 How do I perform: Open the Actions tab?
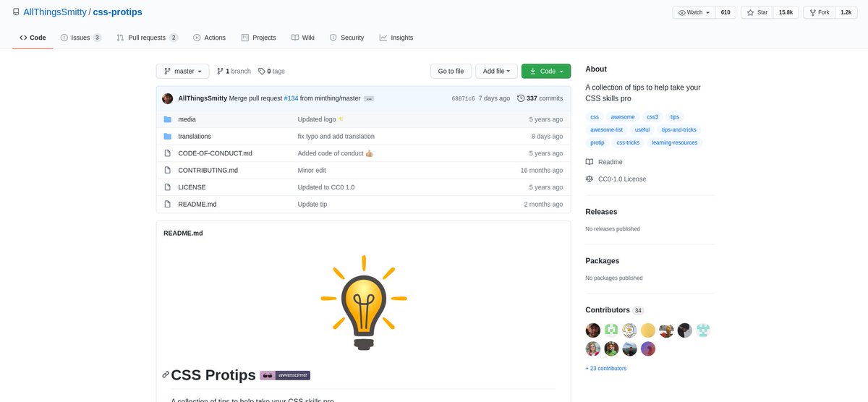[210, 38]
